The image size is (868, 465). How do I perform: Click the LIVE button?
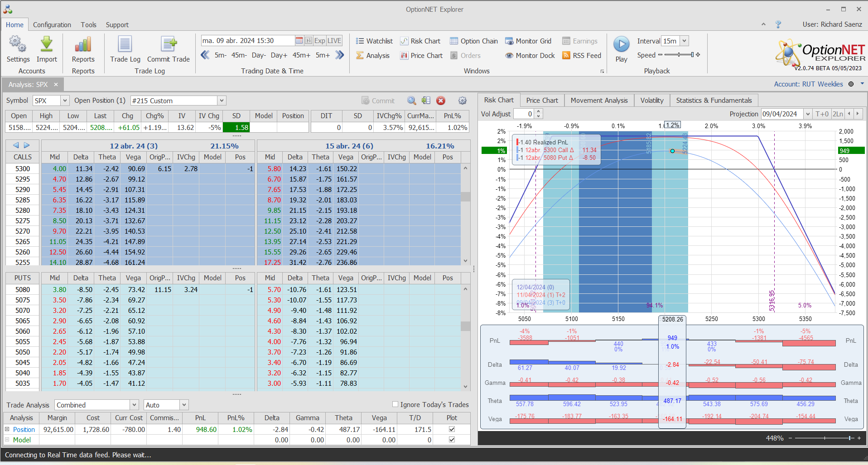334,41
